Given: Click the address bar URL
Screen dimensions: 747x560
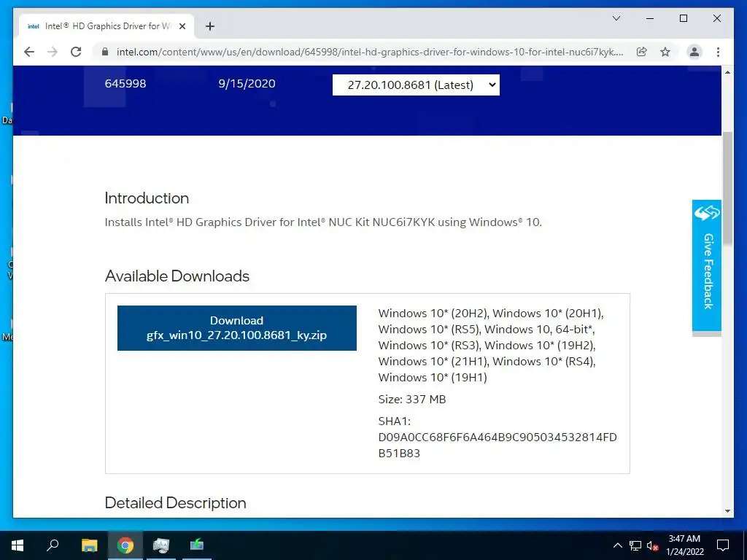Looking at the screenshot, I should (369, 52).
